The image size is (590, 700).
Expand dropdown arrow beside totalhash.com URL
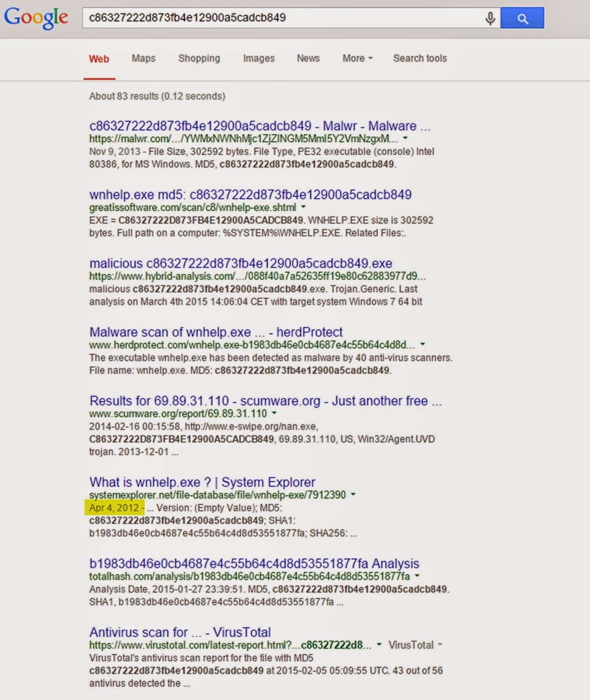(417, 576)
